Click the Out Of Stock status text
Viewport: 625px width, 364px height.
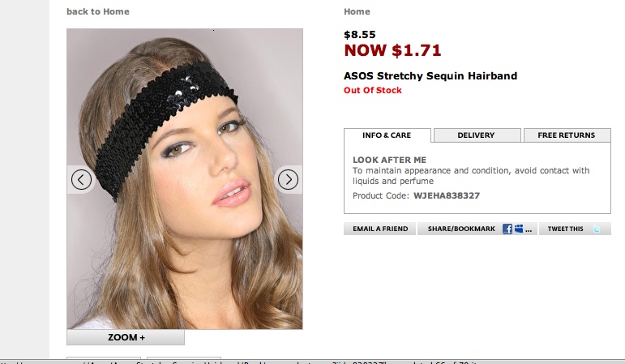pyautogui.click(x=373, y=90)
